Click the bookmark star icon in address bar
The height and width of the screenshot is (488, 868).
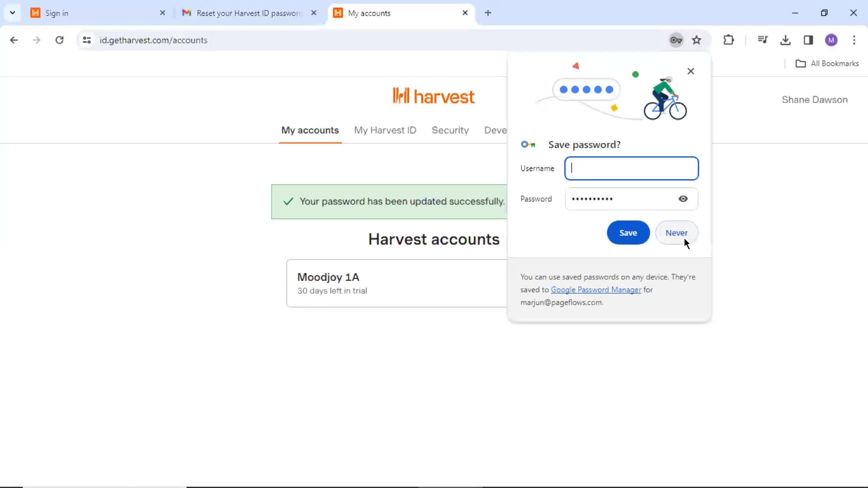pos(696,40)
